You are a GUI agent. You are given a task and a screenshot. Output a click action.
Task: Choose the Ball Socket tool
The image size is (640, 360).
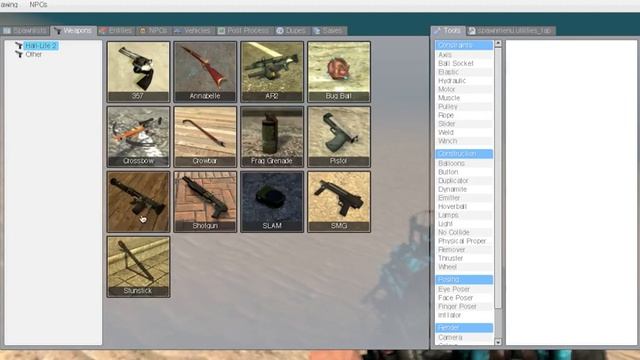[x=464, y=63]
